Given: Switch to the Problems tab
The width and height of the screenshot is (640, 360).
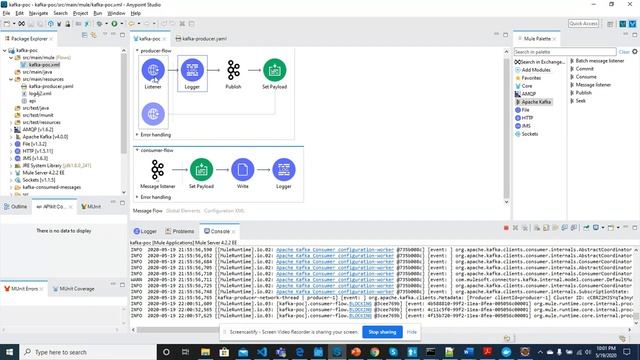Looking at the screenshot, I should click(x=180, y=231).
